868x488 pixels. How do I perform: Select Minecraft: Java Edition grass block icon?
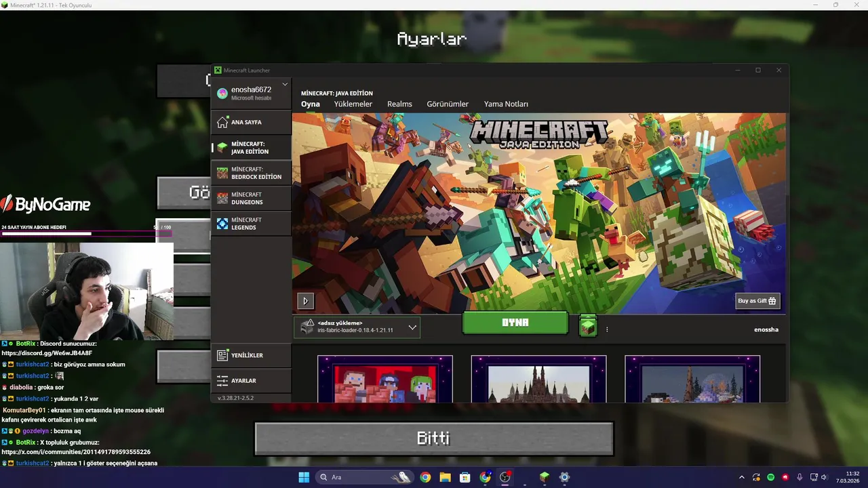point(222,148)
